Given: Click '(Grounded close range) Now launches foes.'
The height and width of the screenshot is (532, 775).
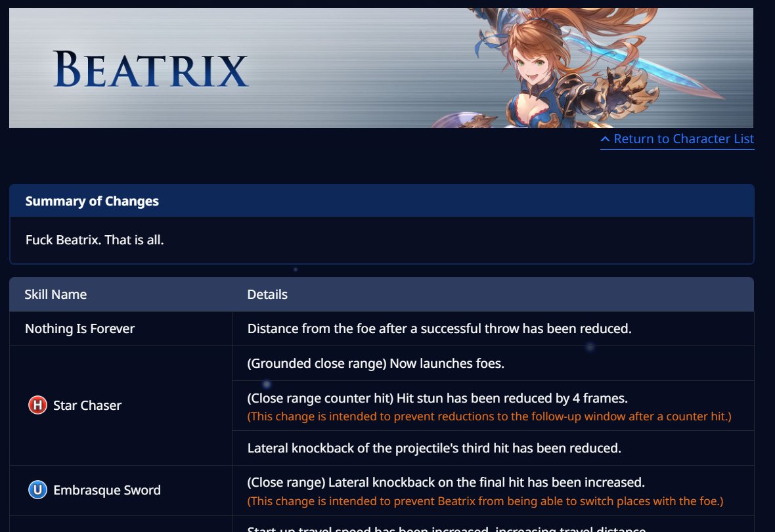Looking at the screenshot, I should 376,363.
